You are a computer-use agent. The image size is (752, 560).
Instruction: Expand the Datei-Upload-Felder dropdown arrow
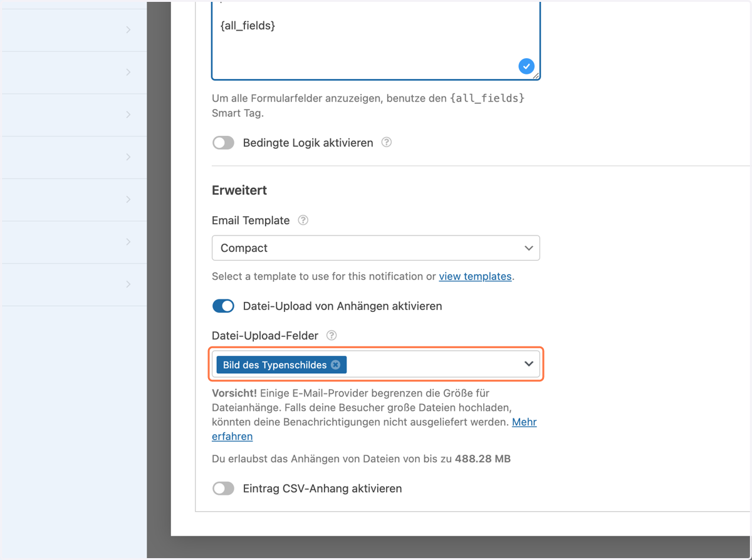point(528,364)
